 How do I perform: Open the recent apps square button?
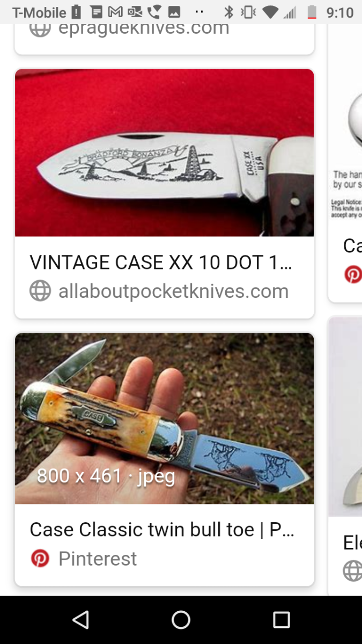(281, 620)
